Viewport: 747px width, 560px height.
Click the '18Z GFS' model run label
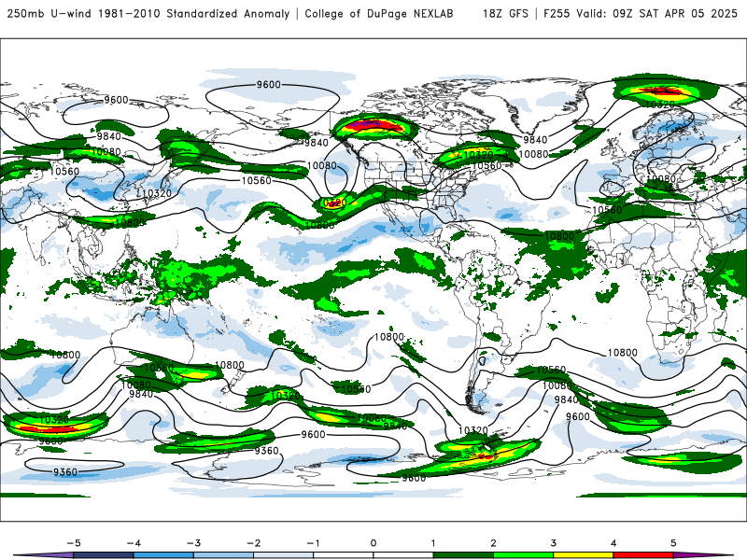pyautogui.click(x=505, y=13)
